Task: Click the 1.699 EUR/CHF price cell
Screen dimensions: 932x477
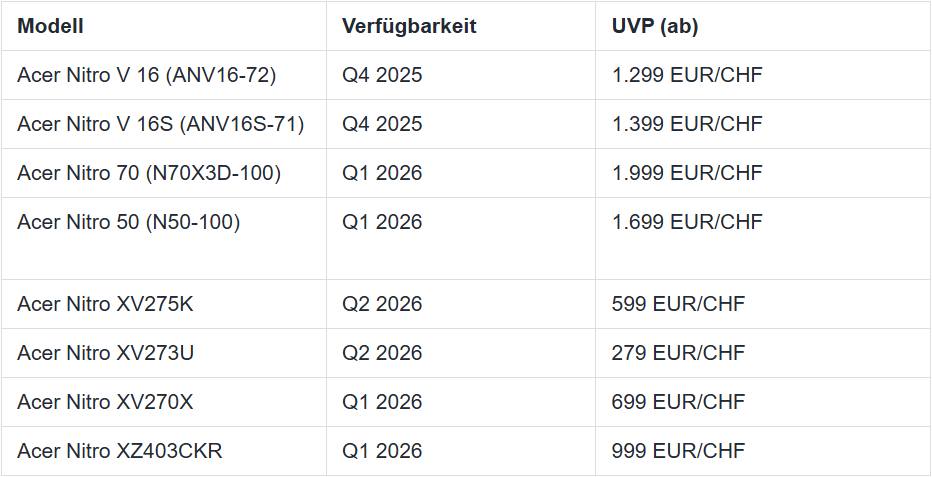Action: (x=763, y=238)
